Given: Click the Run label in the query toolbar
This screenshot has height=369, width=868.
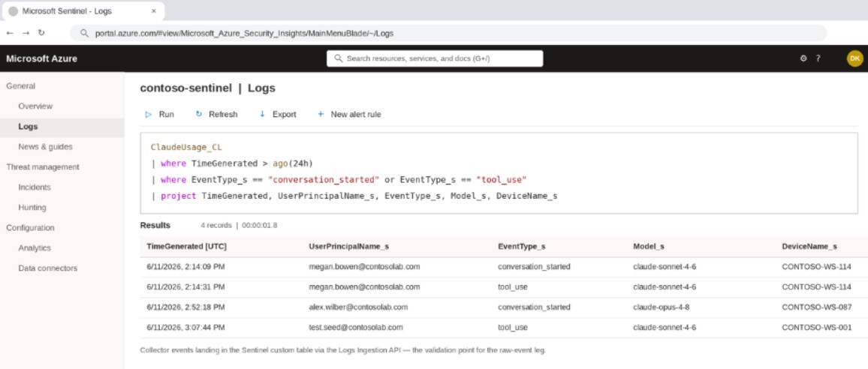Looking at the screenshot, I should 166,115.
